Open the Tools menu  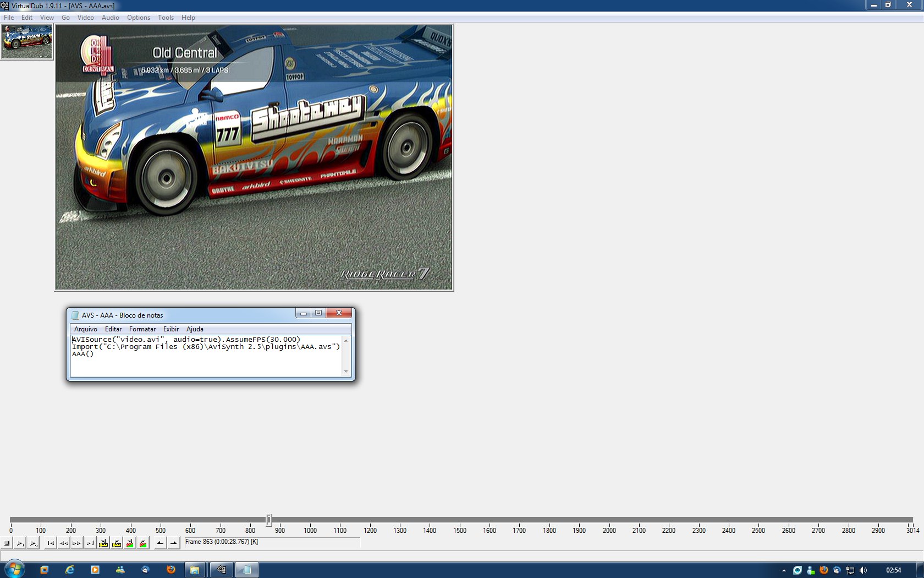(x=166, y=18)
